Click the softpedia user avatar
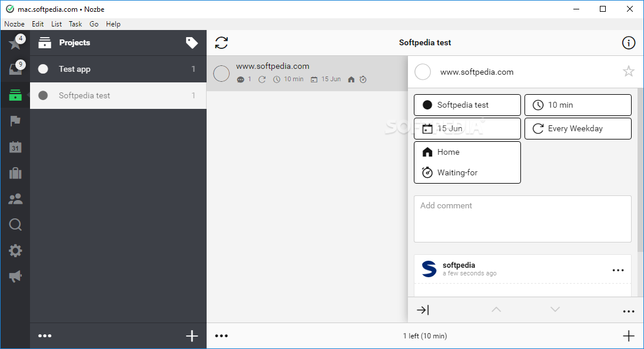Screen dimensions: 644x349 click(429, 269)
